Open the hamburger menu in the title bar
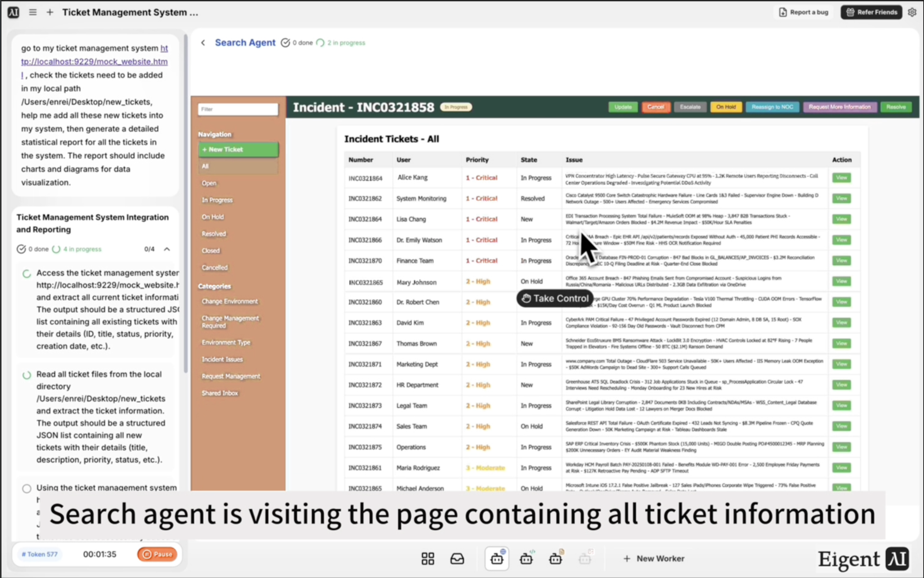This screenshot has width=924, height=578. (x=33, y=12)
